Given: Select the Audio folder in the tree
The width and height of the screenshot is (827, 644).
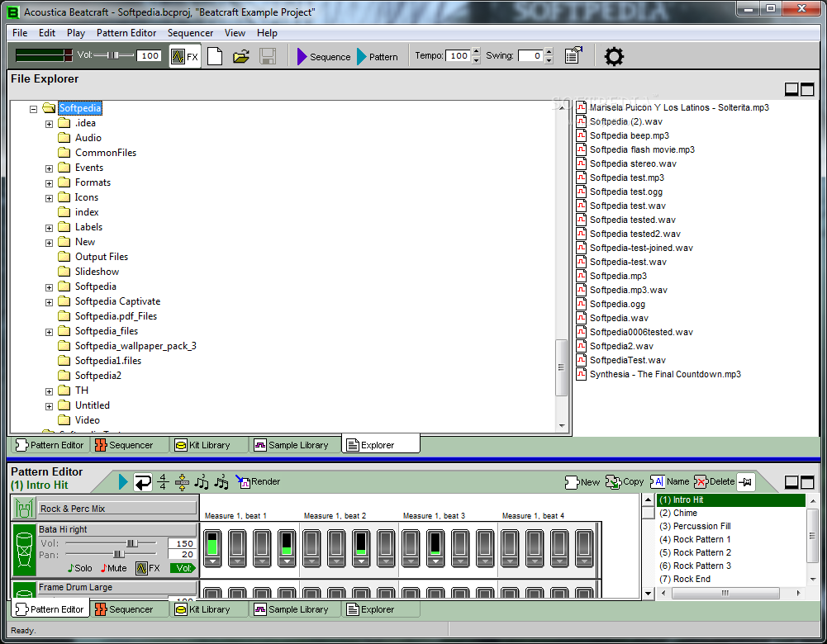Looking at the screenshot, I should [x=88, y=138].
